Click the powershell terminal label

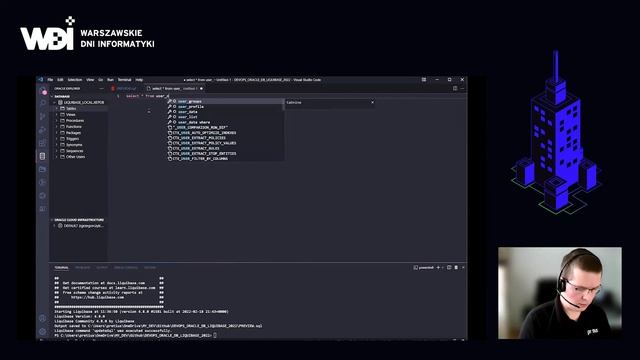[423, 267]
